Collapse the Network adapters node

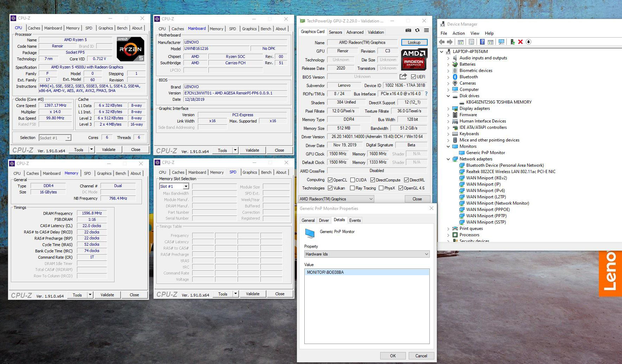click(448, 159)
